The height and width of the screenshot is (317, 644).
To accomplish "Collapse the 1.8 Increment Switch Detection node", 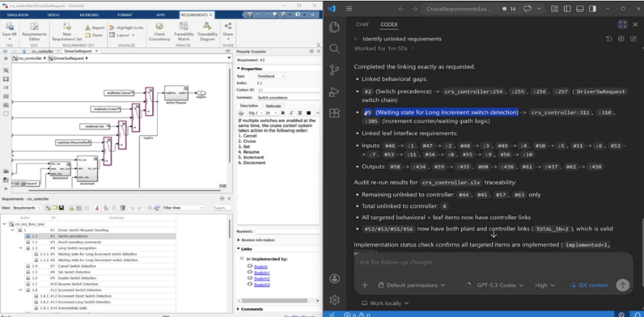I will 21,290.
